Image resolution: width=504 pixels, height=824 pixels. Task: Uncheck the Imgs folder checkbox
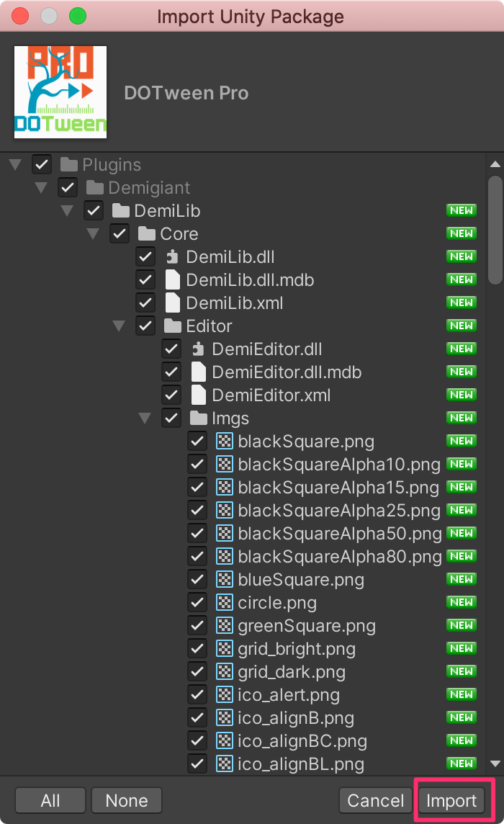tap(171, 418)
